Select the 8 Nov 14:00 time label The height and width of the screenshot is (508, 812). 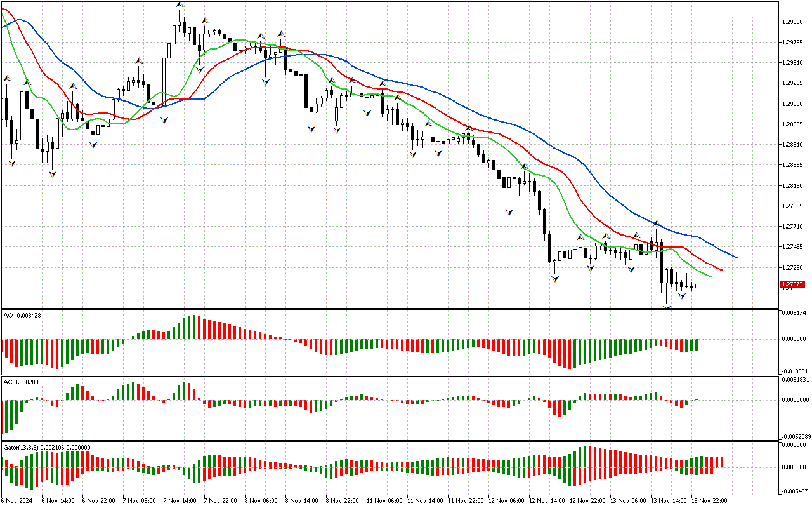tap(301, 501)
